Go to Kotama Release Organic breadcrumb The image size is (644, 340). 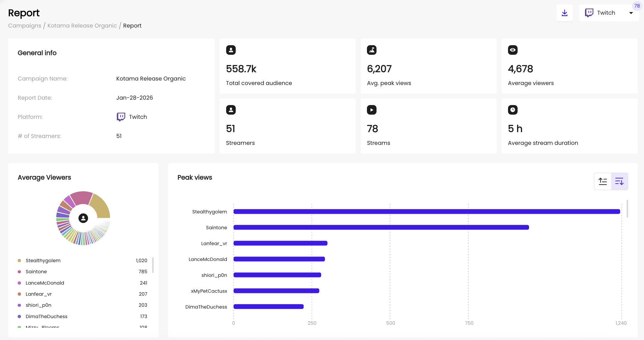pos(82,25)
